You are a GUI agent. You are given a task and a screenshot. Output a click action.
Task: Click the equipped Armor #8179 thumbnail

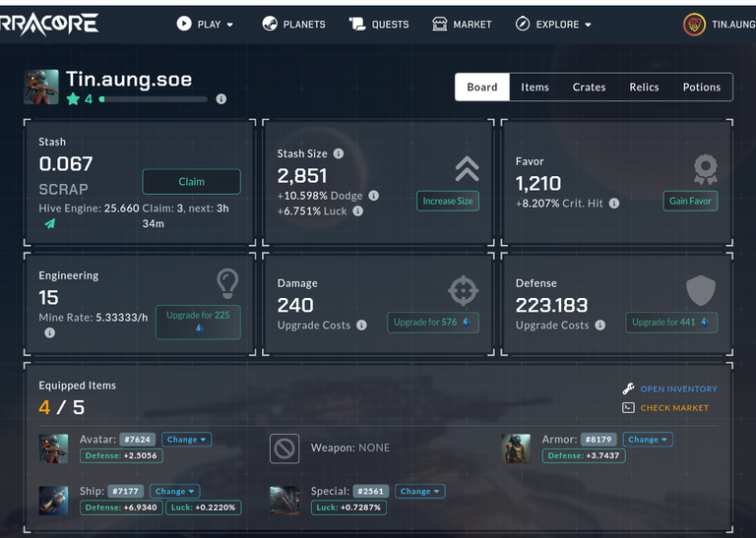pos(516,448)
